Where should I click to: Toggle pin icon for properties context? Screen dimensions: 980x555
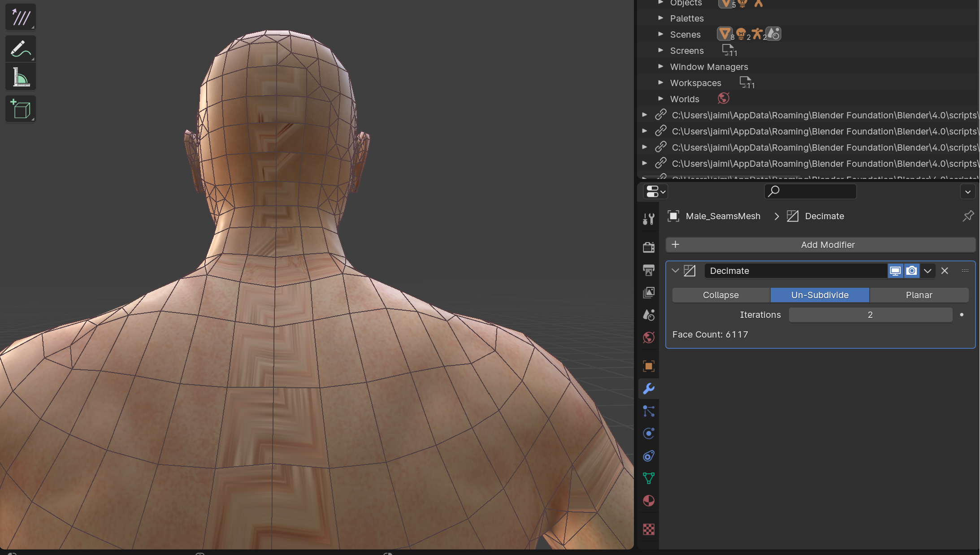click(968, 216)
